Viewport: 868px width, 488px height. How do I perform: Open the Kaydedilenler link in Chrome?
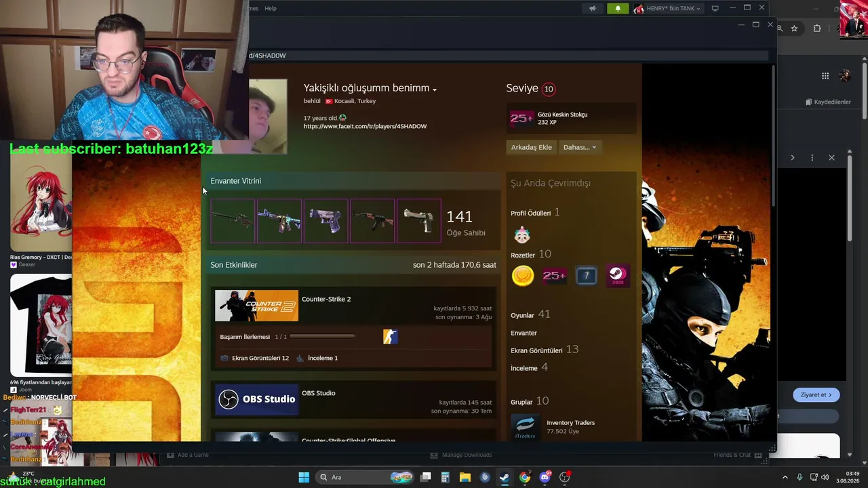(x=828, y=102)
